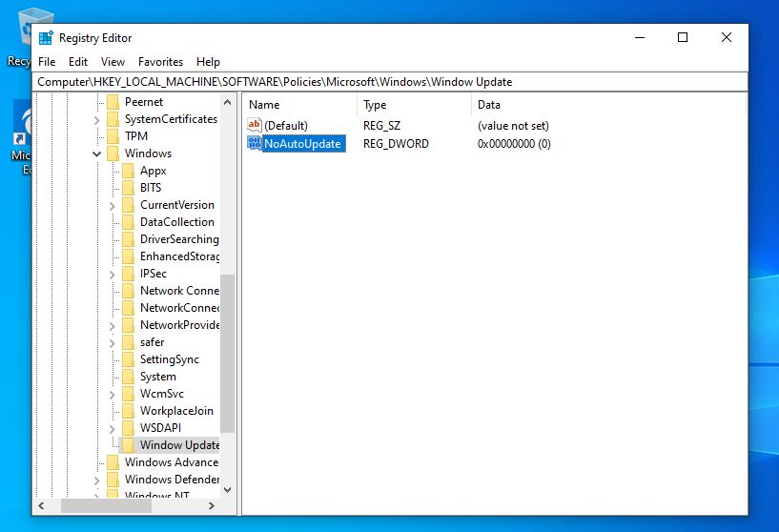Click the CurrentVersion folder icon
The height and width of the screenshot is (532, 779).
point(128,205)
